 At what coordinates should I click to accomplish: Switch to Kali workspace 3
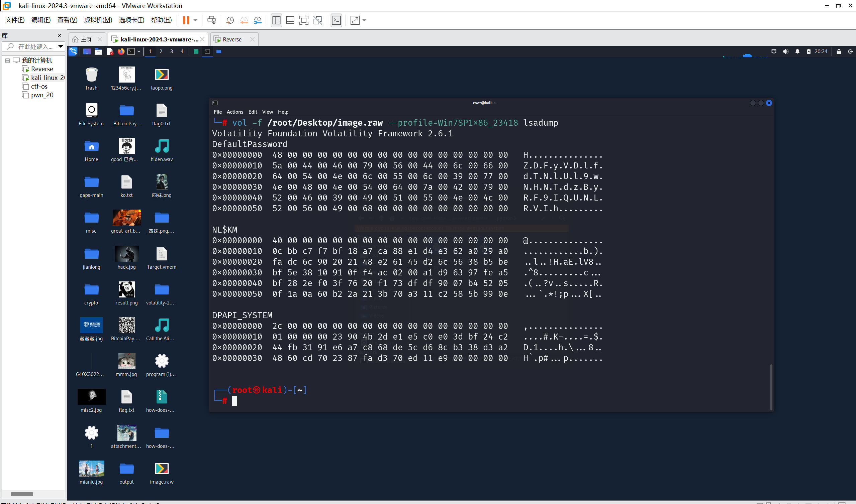coord(172,51)
